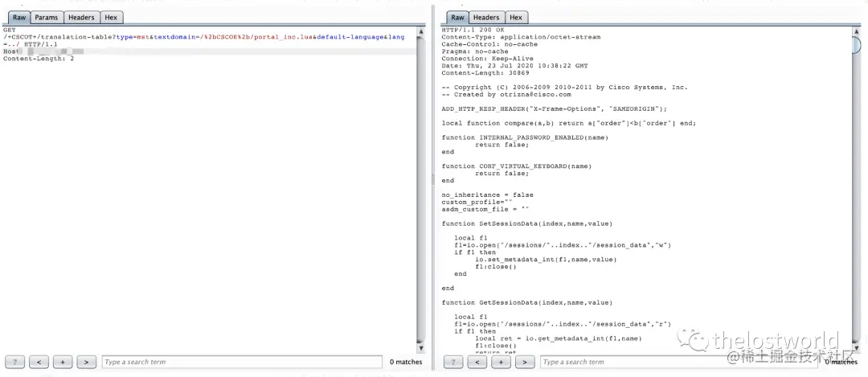868x377 pixels.
Task: Click the translation-table request URL line
Action: (203, 37)
